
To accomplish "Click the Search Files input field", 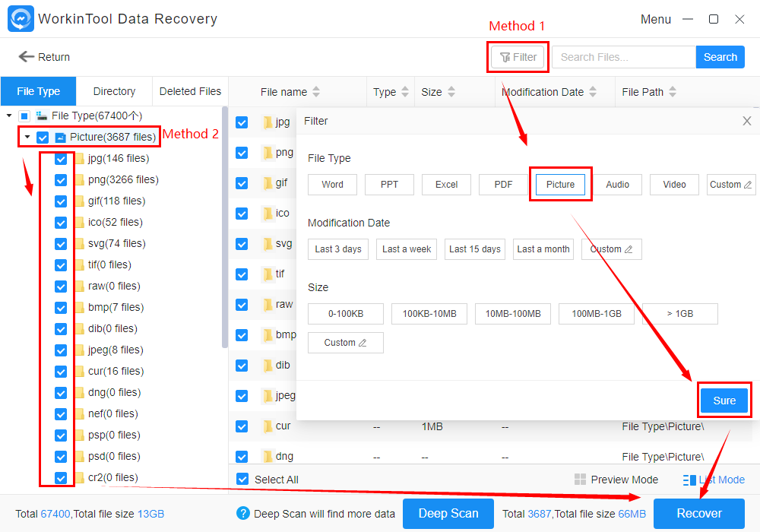I will pyautogui.click(x=623, y=57).
